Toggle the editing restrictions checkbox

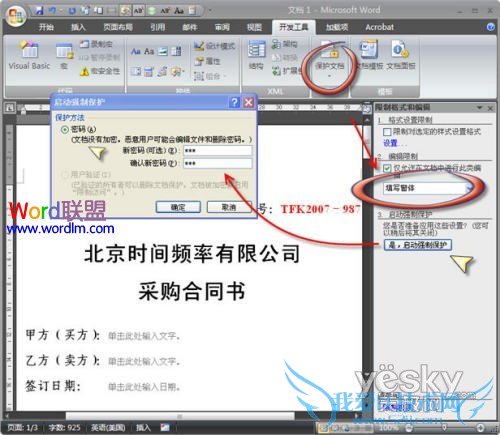387,168
